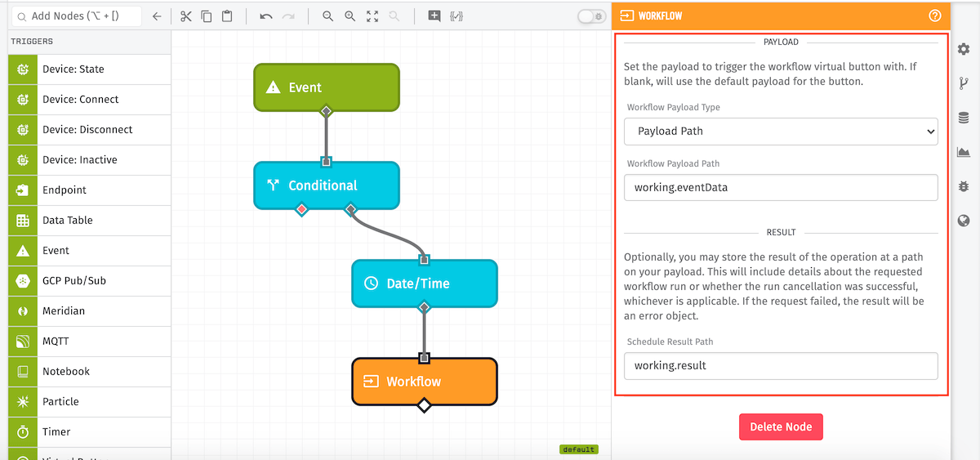Toggle the debug switch in toolbar
Screen dimensions: 980x460
[591, 16]
